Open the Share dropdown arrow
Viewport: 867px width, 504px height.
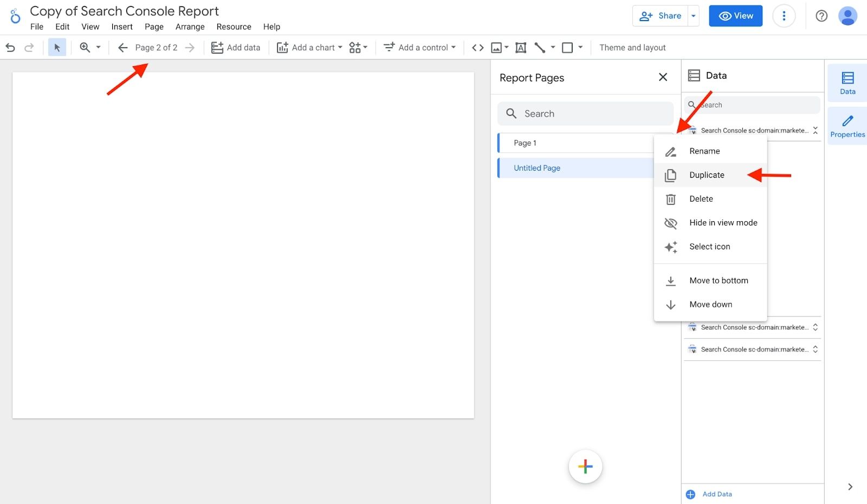[x=693, y=16]
